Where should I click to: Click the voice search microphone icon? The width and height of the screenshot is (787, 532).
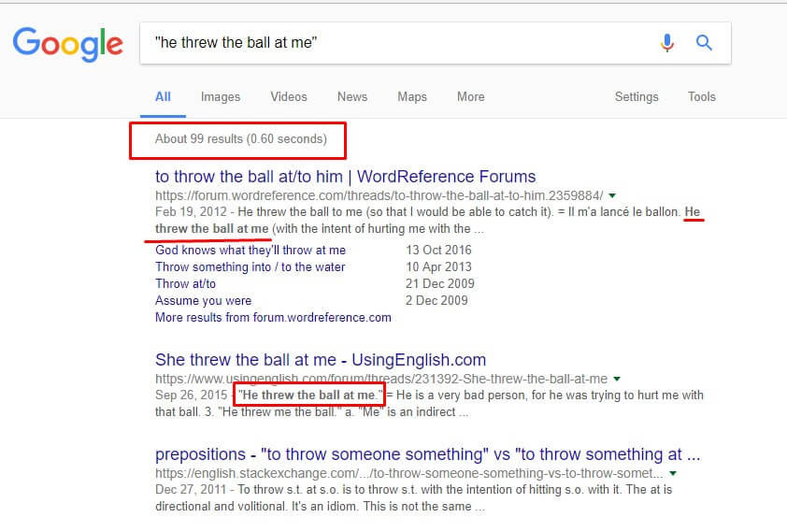point(667,43)
